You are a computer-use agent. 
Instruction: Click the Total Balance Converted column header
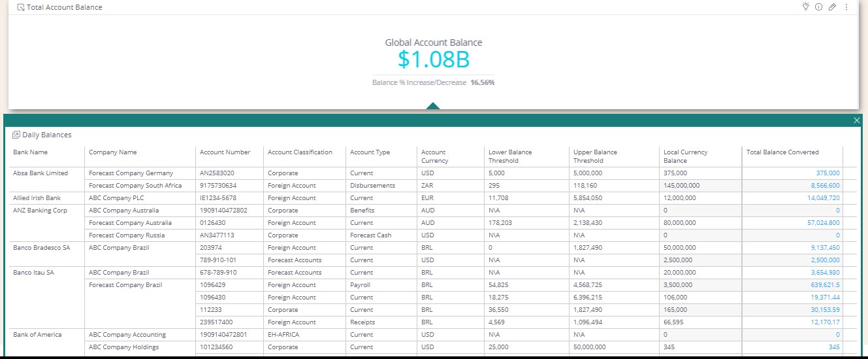[782, 152]
